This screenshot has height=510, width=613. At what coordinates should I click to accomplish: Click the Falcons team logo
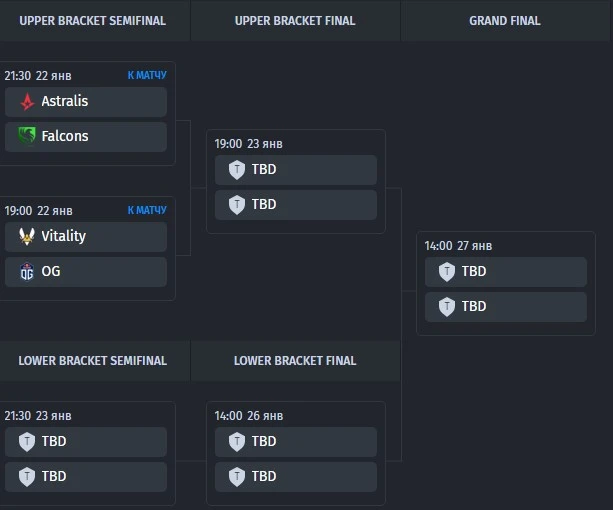pos(27,136)
